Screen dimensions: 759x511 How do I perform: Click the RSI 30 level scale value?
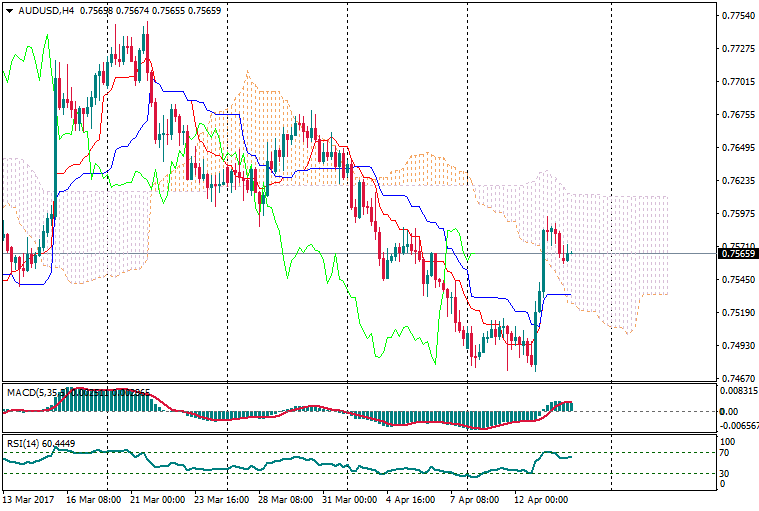[726, 473]
